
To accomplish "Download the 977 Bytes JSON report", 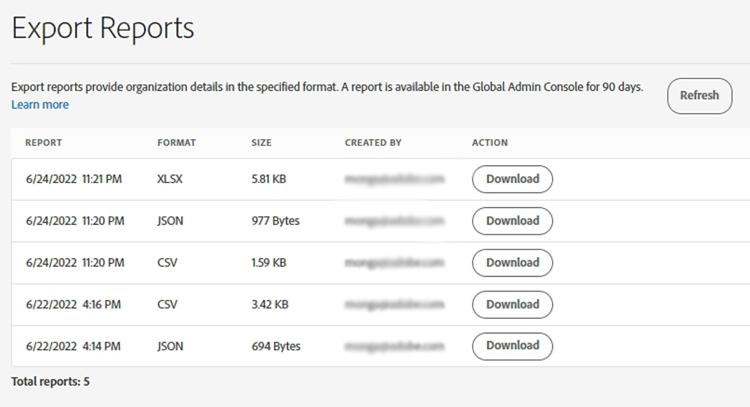I will pyautogui.click(x=512, y=221).
